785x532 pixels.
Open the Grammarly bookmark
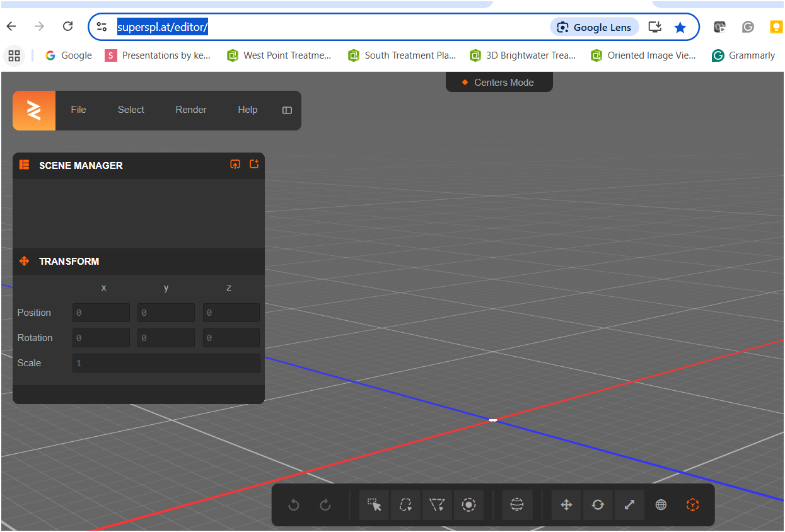point(743,55)
